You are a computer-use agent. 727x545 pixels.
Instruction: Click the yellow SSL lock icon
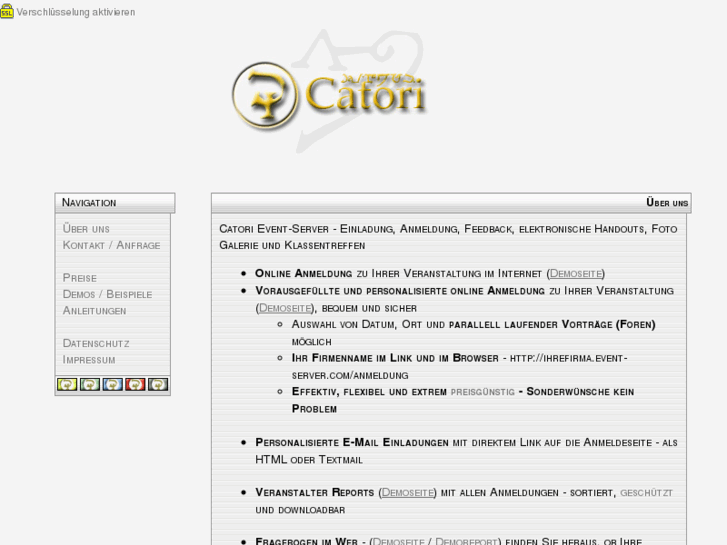[7, 11]
